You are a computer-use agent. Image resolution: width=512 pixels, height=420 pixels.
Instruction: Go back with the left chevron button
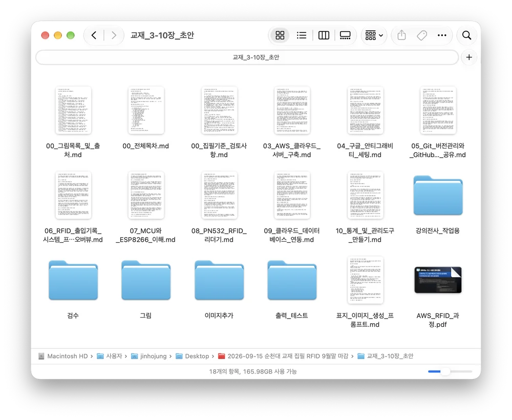pos(94,35)
